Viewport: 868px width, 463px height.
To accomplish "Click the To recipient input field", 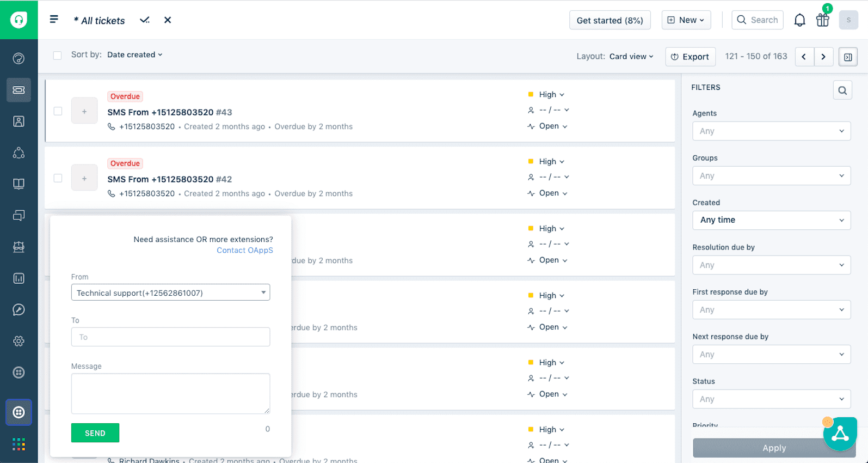I will (170, 337).
